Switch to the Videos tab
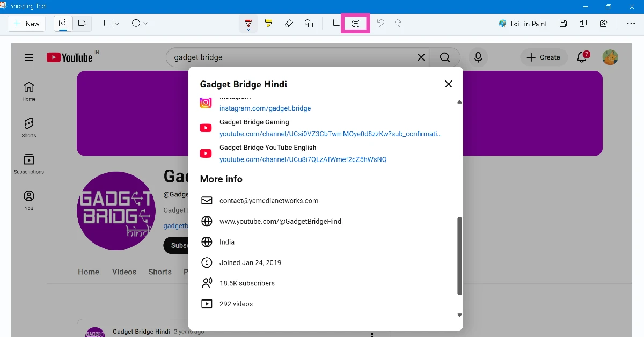Viewport: 644px width, 337px height. [124, 272]
